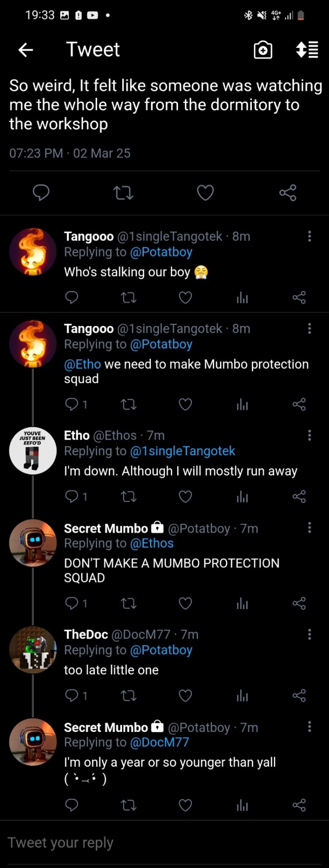
Task: Open more options on TheDoc's reply
Action: 310,634
